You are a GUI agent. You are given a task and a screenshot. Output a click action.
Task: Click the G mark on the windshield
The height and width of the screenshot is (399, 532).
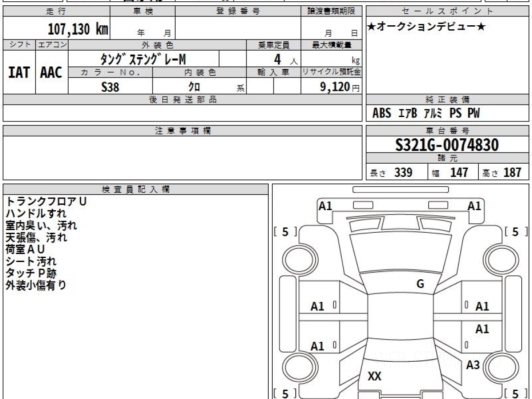(420, 284)
